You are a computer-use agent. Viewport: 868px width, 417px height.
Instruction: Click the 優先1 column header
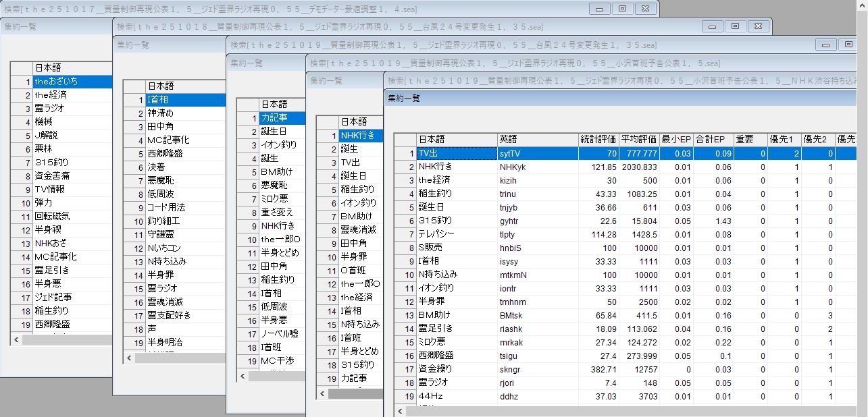click(x=784, y=140)
